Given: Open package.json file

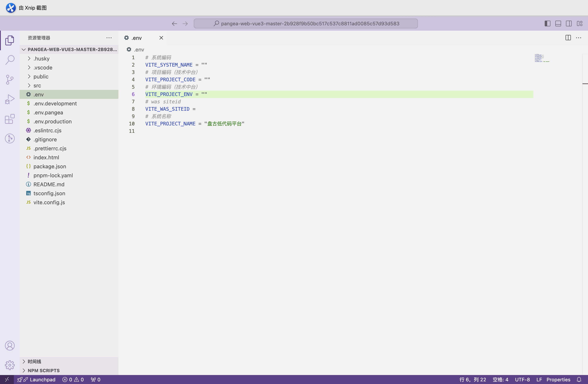Looking at the screenshot, I should coord(69,166).
